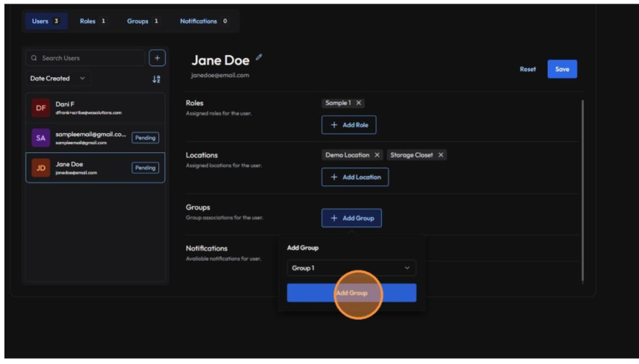Remove the Demo Location tag
Image resolution: width=639 pixels, height=364 pixels.
click(377, 154)
